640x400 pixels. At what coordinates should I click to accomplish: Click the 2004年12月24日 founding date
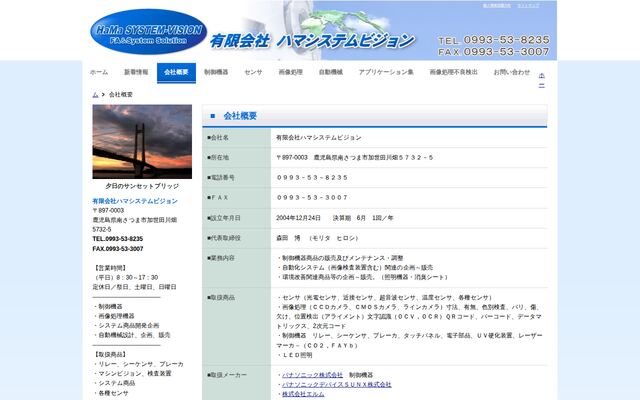(x=298, y=218)
